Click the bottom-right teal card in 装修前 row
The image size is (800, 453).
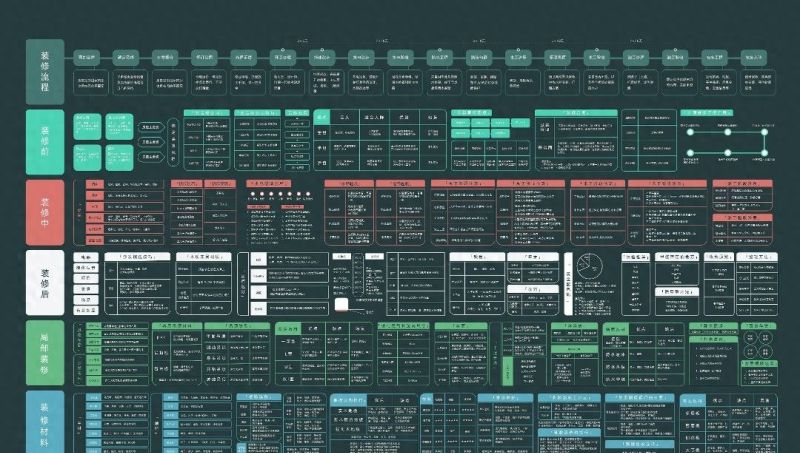[x=119, y=158]
